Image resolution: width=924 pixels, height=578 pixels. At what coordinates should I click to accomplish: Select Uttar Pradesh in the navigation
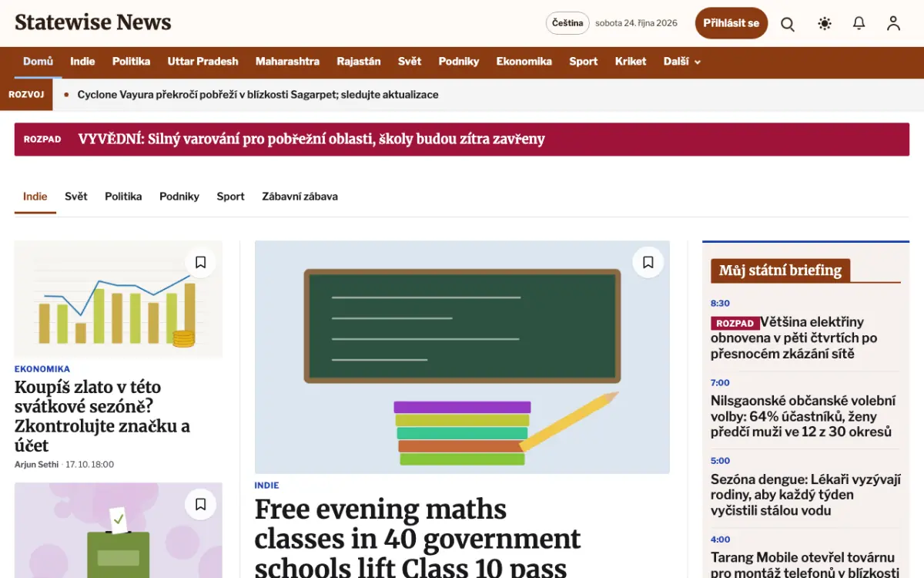point(203,62)
